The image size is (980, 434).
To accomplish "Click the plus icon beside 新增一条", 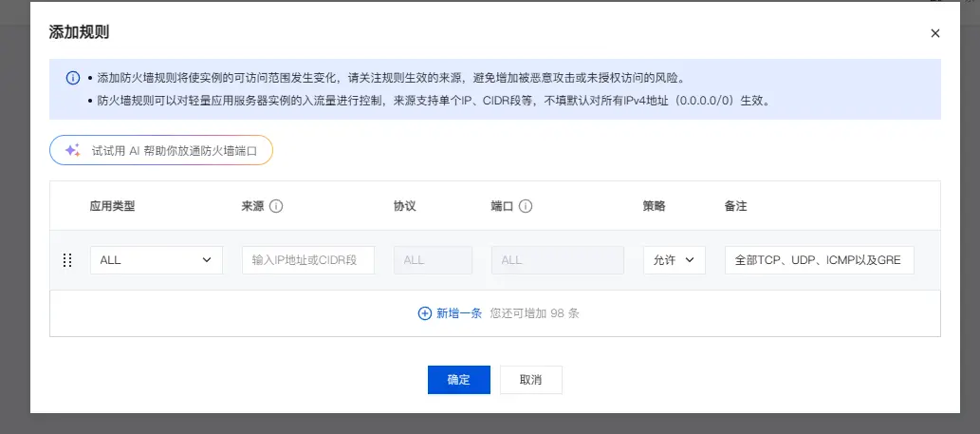I will click(424, 313).
